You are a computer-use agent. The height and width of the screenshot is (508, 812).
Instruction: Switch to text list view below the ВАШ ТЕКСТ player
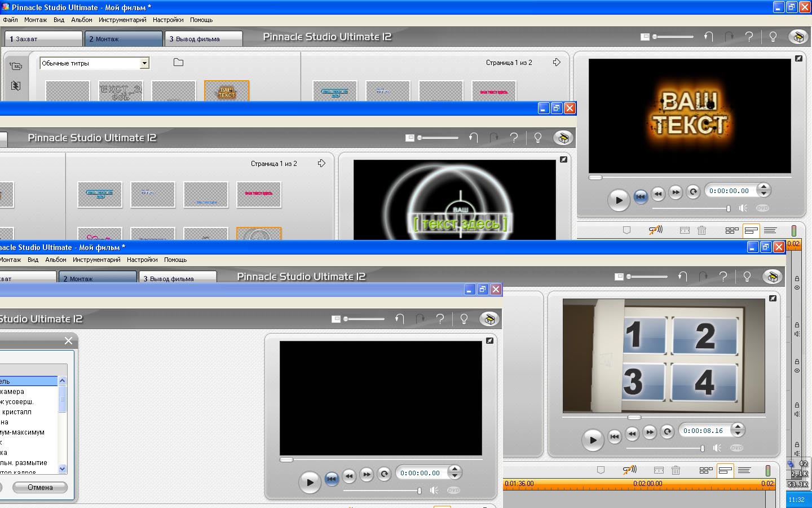pos(770,230)
